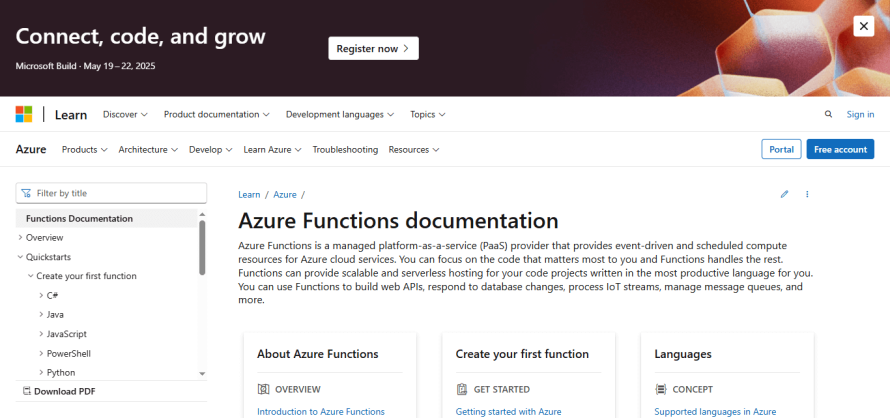Screen dimensions: 890x418
Task: Click the Sign in link
Action: (860, 114)
